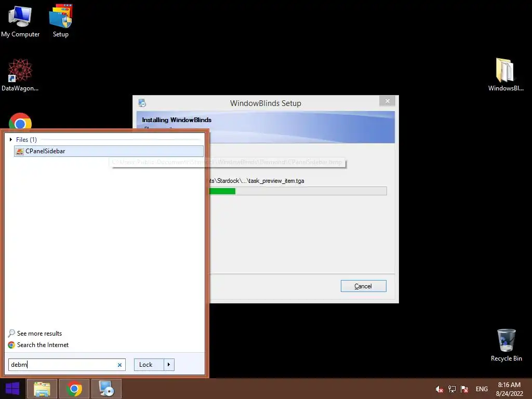Click the Windows Start button
Image resolution: width=532 pixels, height=399 pixels.
(12, 389)
